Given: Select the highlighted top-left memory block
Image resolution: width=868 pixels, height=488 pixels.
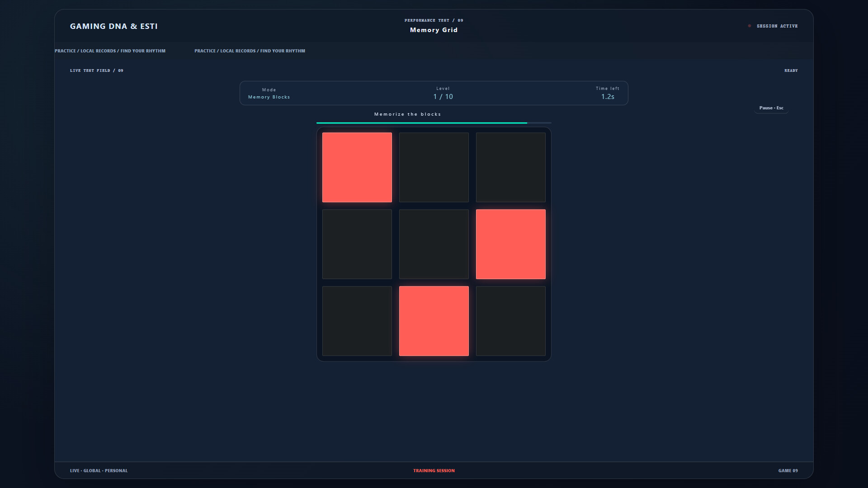Looking at the screenshot, I should [x=357, y=167].
